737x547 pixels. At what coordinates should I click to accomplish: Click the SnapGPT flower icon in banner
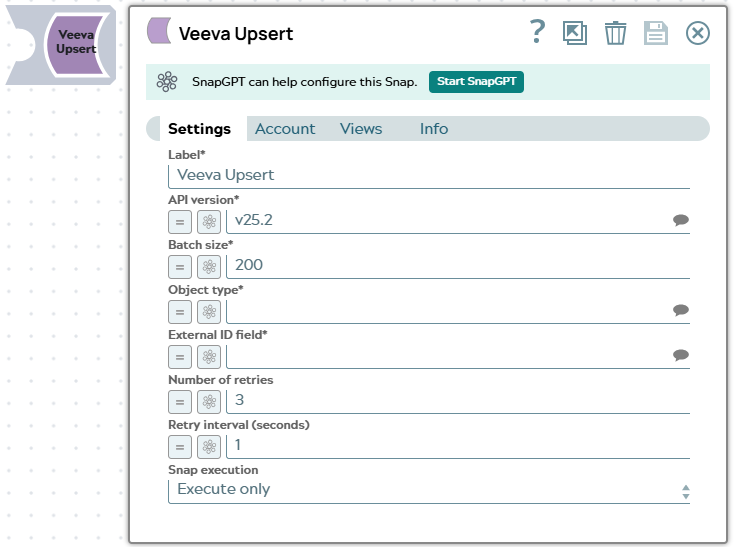(x=167, y=82)
